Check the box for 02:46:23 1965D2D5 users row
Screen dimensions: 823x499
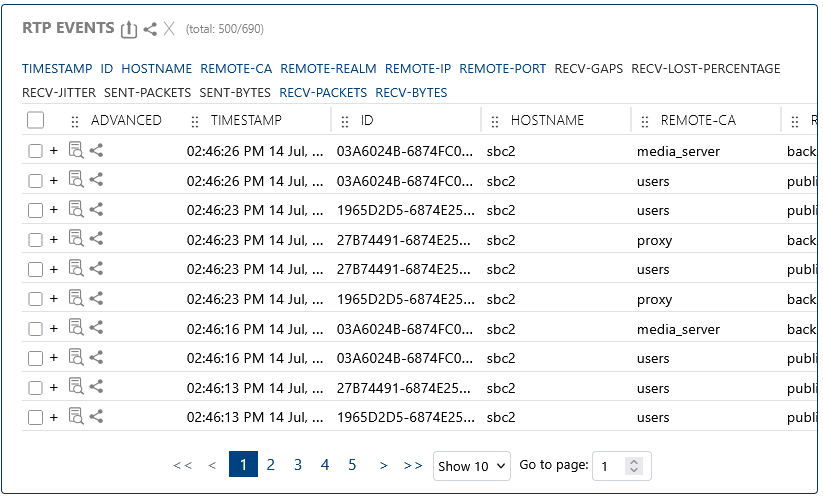click(x=35, y=210)
